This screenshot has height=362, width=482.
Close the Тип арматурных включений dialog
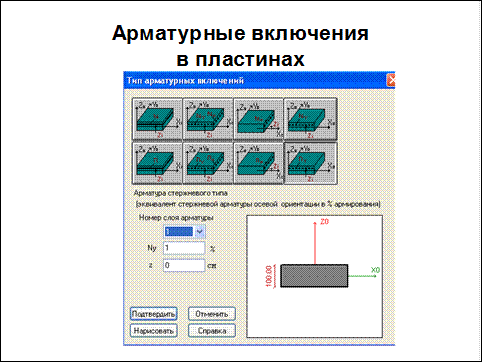point(391,80)
